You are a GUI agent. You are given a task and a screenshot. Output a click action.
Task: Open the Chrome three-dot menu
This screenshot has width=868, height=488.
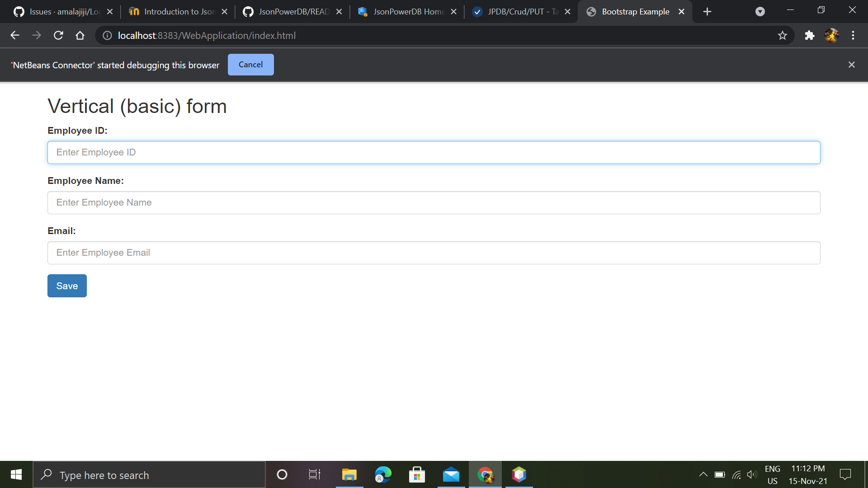[x=854, y=35]
